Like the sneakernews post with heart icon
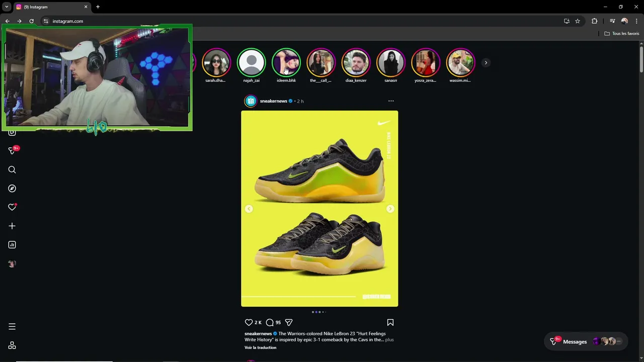This screenshot has height=362, width=644. pos(249,322)
